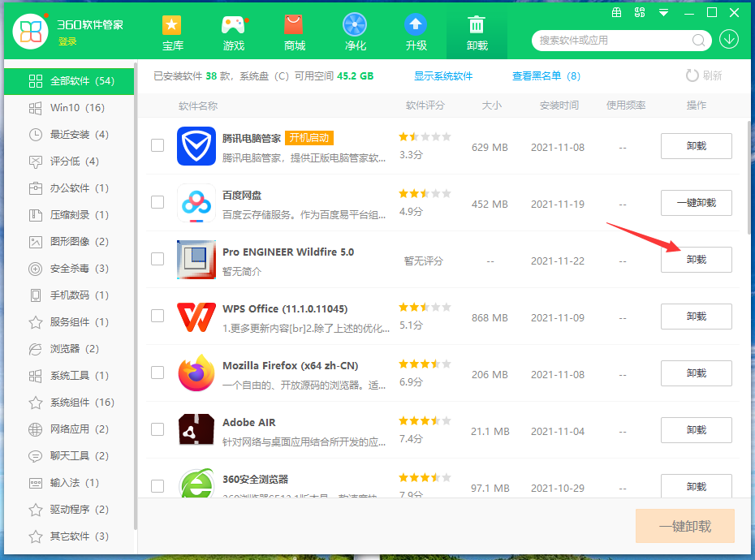Click the Mozilla Firefox app icon
The image size is (755, 560).
(196, 373)
